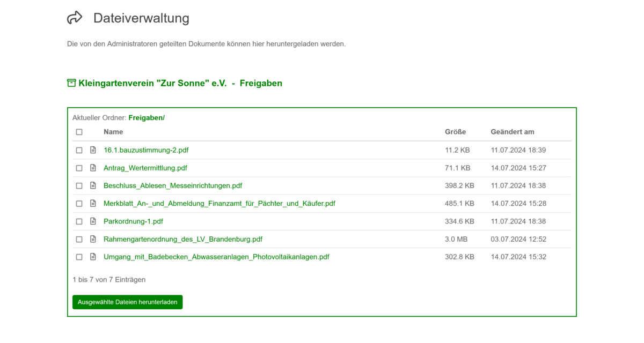Click the date 14.07.2024 15:32
Viewport: 644px width, 343px height.
click(518, 257)
